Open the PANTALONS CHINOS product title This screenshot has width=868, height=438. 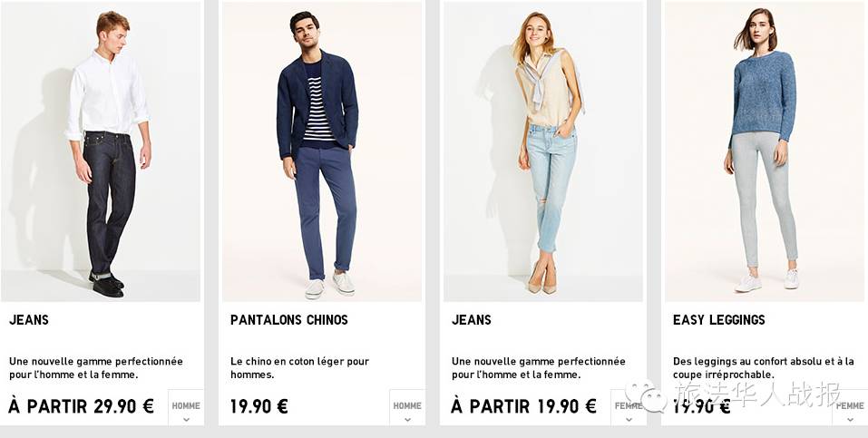click(x=289, y=320)
